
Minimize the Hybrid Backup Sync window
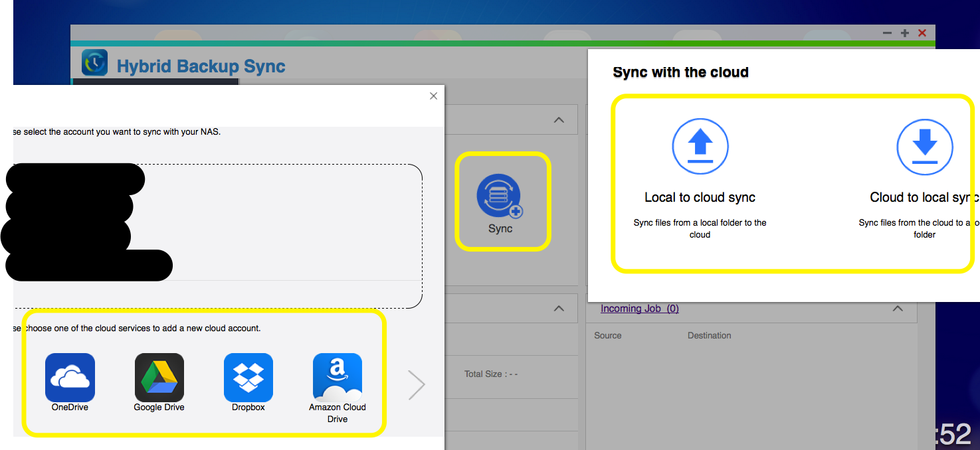point(887,33)
